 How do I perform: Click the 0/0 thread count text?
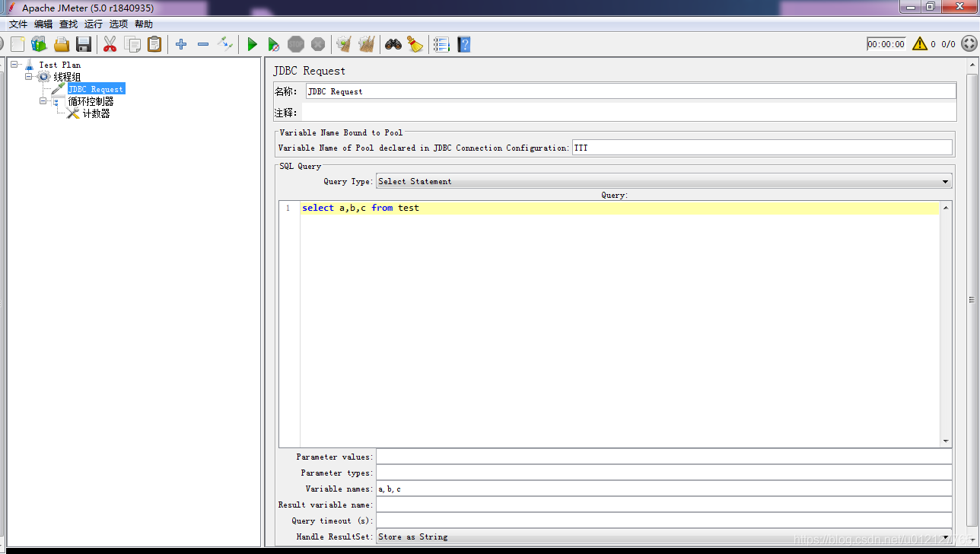point(948,44)
